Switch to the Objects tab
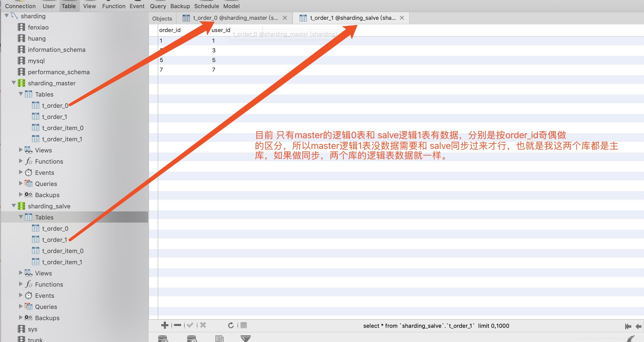Viewport: 644px width, 342px height. point(162,19)
